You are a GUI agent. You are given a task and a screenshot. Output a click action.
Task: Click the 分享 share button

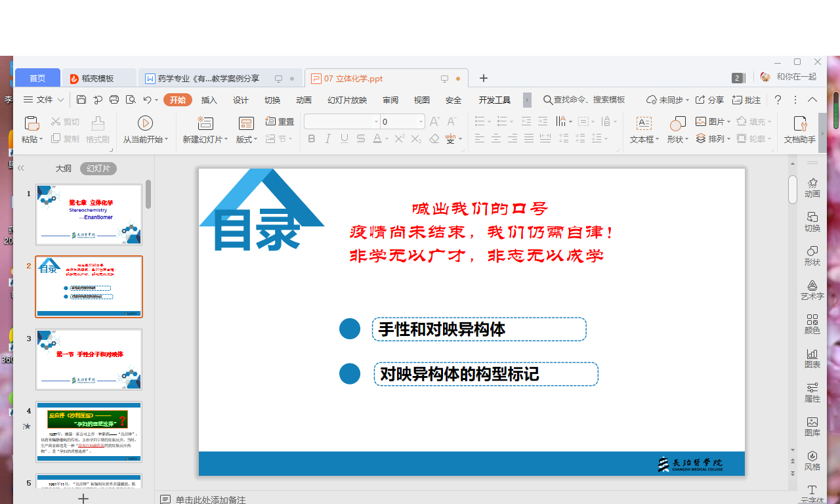tap(709, 100)
